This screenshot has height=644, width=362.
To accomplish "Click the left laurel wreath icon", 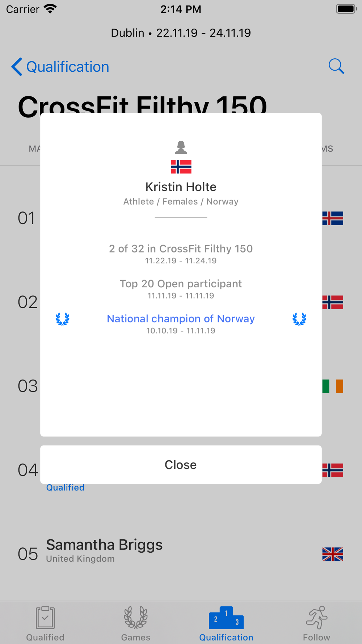I will tap(63, 319).
